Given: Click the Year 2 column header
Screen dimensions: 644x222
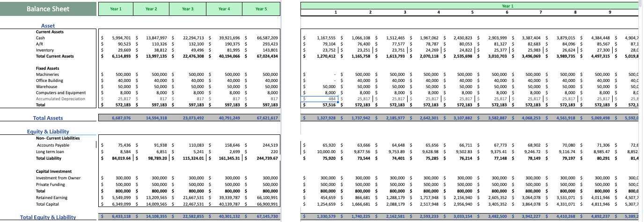Looking at the screenshot, I should pos(151,9).
